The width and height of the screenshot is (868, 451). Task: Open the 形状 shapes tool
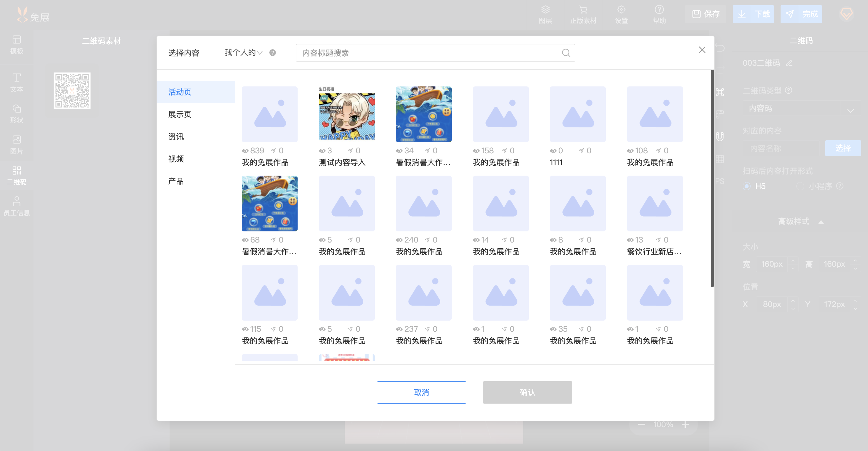[x=16, y=114]
